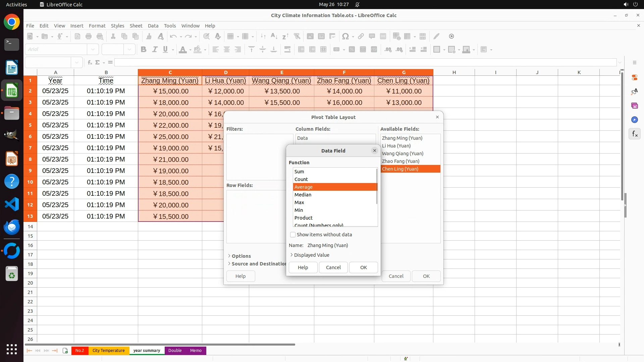Enable Show items without data
This screenshot has width=644, height=362.
click(293, 235)
